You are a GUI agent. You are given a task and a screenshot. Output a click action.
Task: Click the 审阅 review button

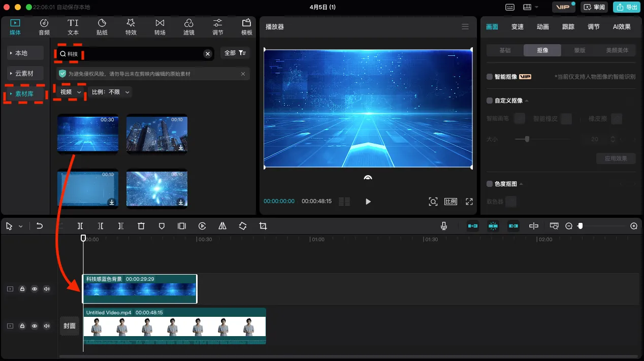[594, 7]
